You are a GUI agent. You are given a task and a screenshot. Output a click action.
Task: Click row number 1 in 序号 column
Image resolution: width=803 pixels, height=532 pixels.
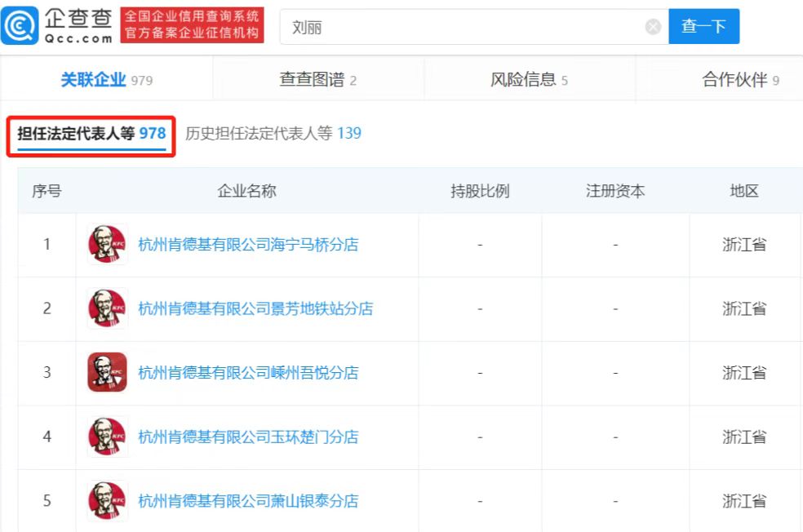click(x=47, y=244)
